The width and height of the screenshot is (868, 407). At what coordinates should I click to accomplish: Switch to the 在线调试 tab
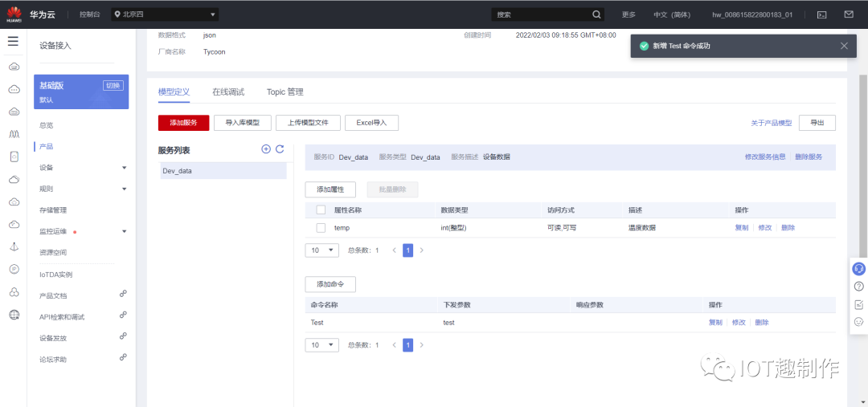(x=228, y=92)
